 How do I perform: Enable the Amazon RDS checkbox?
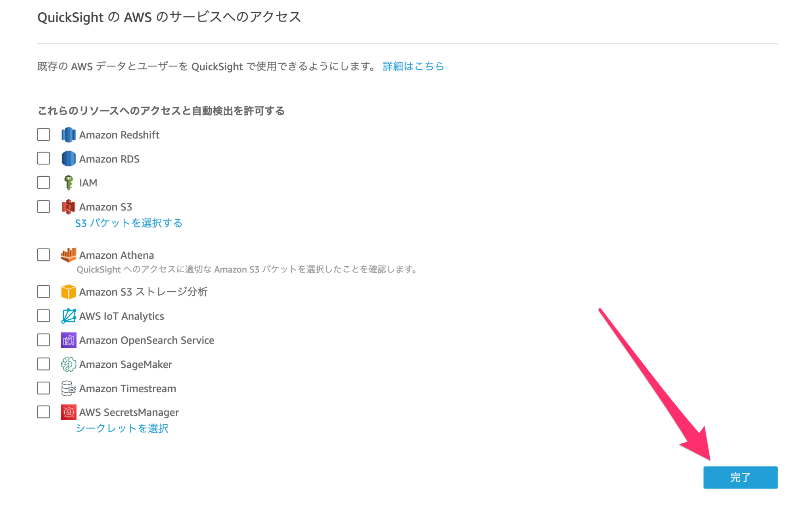(43, 159)
